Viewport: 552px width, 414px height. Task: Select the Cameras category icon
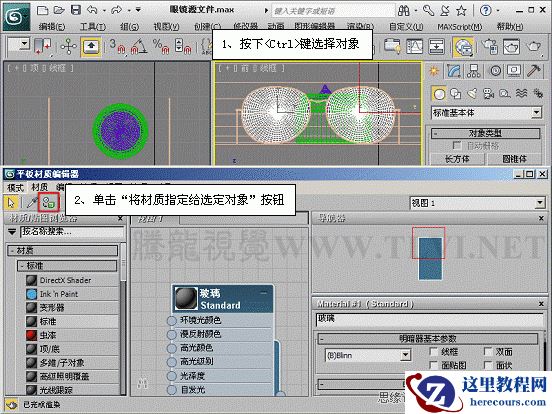point(489,94)
